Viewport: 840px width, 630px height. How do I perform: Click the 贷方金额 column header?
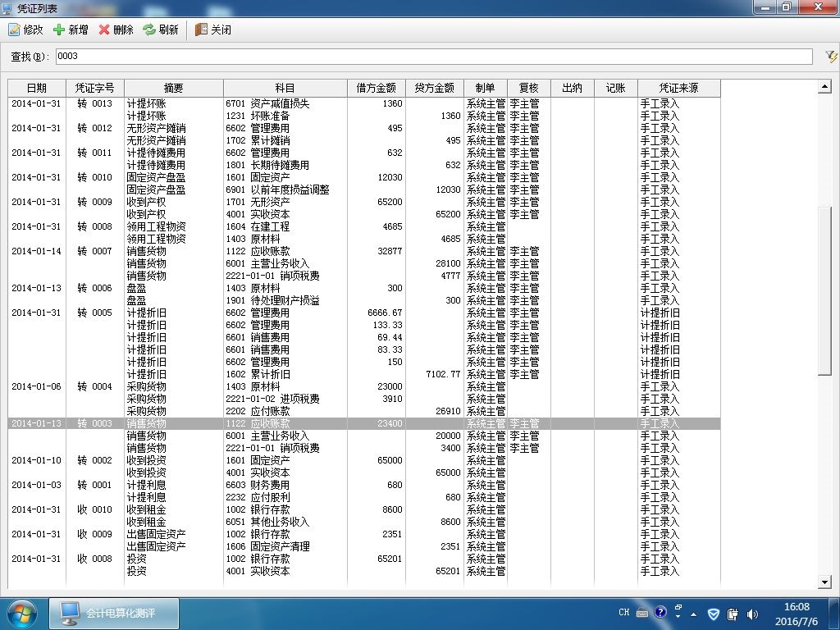point(435,88)
